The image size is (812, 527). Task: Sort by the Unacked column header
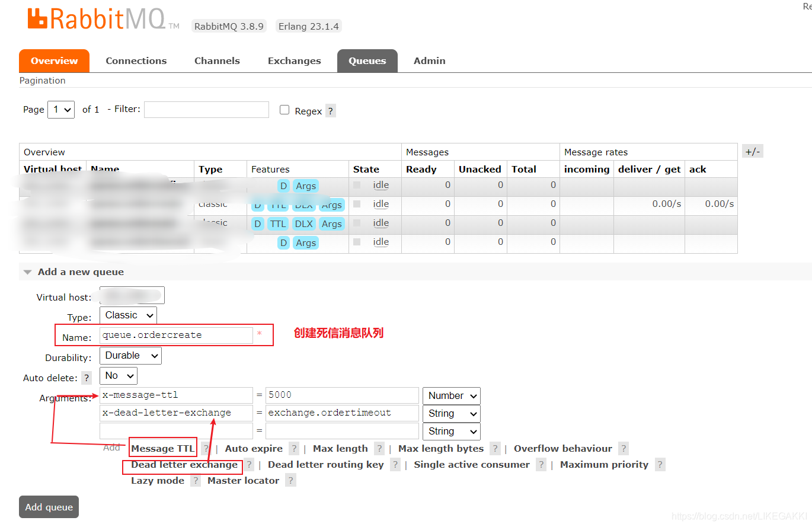pyautogui.click(x=480, y=170)
